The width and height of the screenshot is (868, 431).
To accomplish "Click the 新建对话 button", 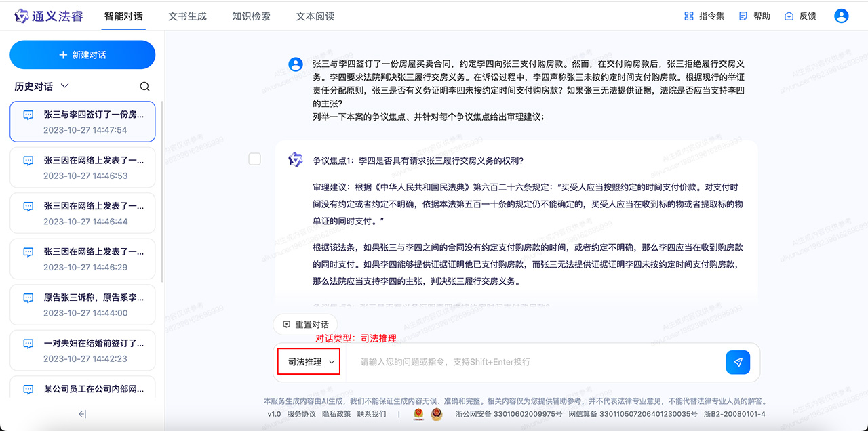I will click(82, 54).
